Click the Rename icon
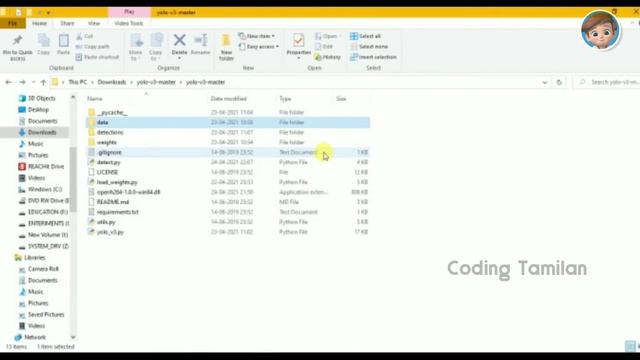 [200, 40]
